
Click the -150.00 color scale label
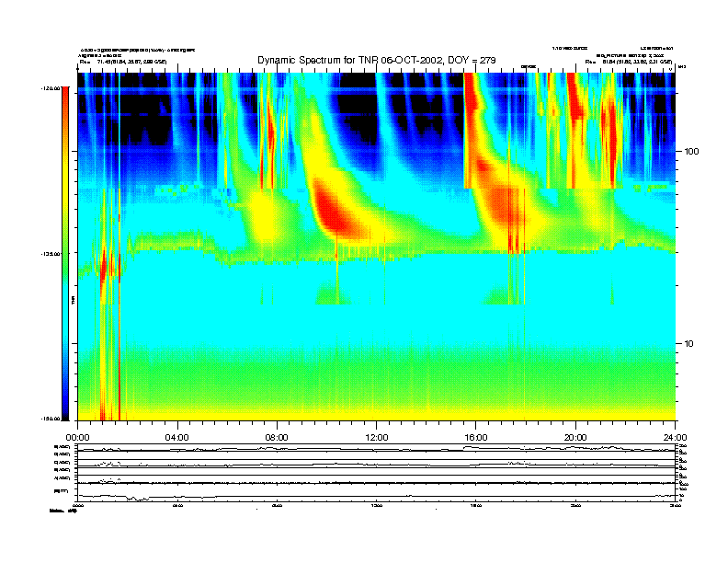coord(51,419)
